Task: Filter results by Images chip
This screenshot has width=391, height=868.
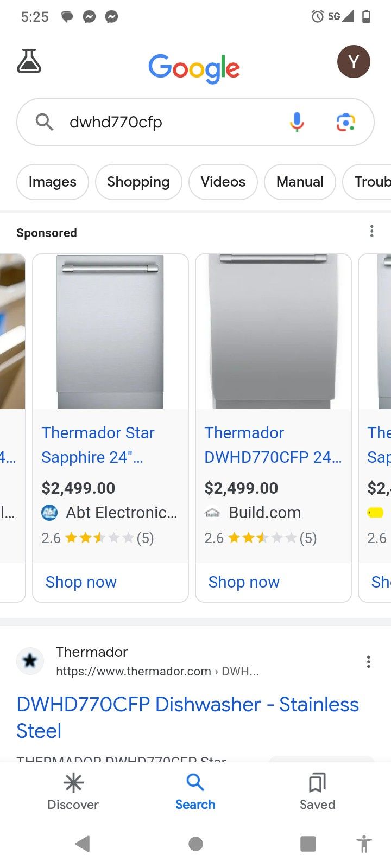Action: (53, 182)
